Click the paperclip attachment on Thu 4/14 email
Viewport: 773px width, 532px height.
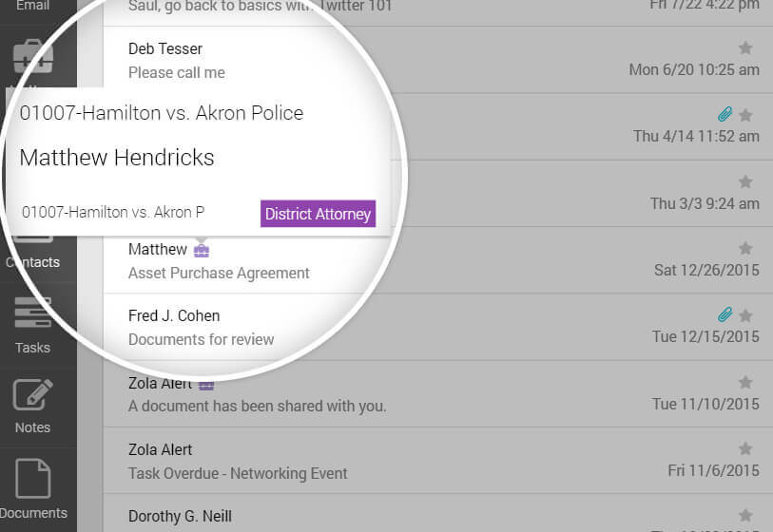pyautogui.click(x=725, y=114)
